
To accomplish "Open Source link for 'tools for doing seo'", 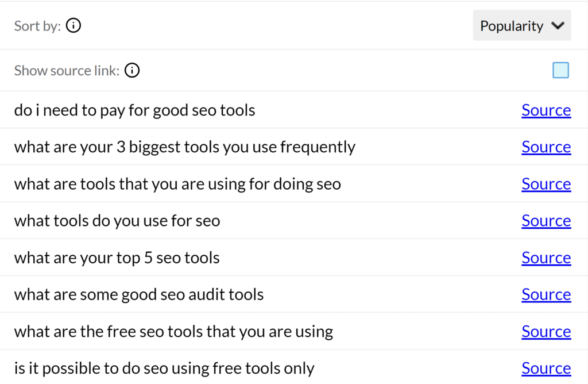I will (546, 185).
